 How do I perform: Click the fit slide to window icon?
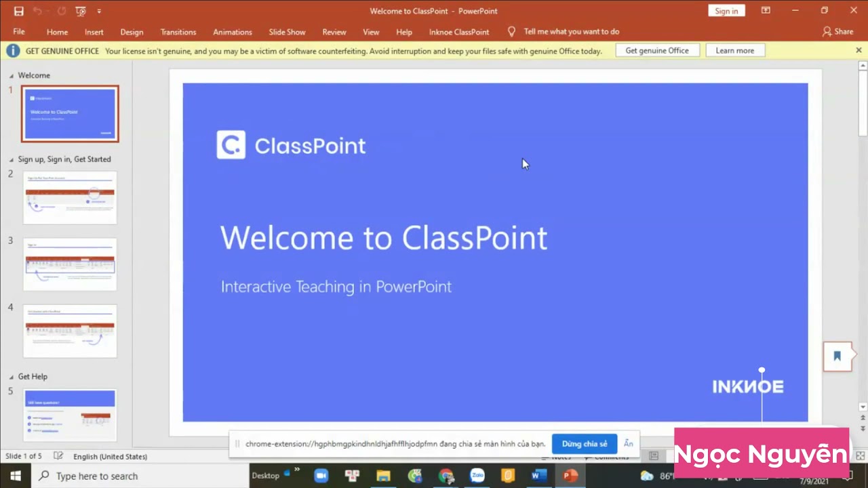coord(860,456)
